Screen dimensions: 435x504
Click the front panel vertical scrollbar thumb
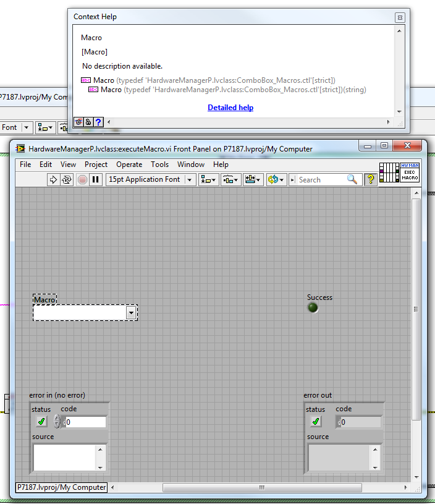(416, 309)
